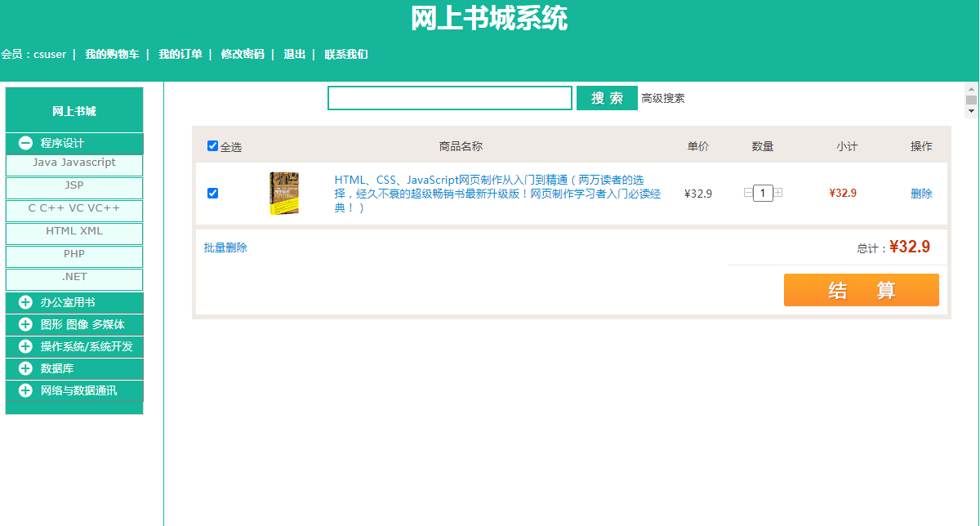Click the 单价 column header
This screenshot has width=980, height=526.
(x=698, y=146)
